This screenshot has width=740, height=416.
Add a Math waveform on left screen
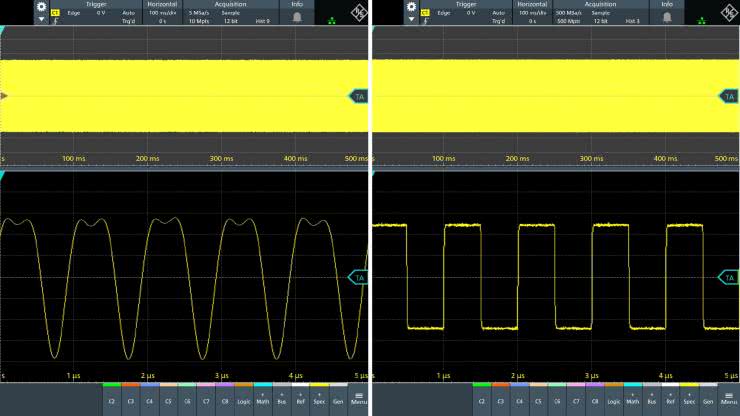tap(263, 399)
